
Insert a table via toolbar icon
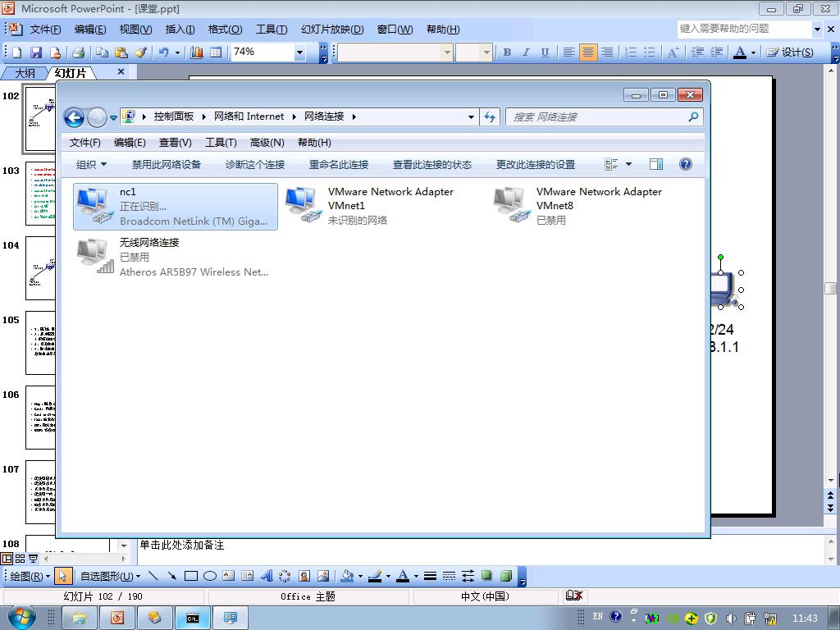pos(216,52)
